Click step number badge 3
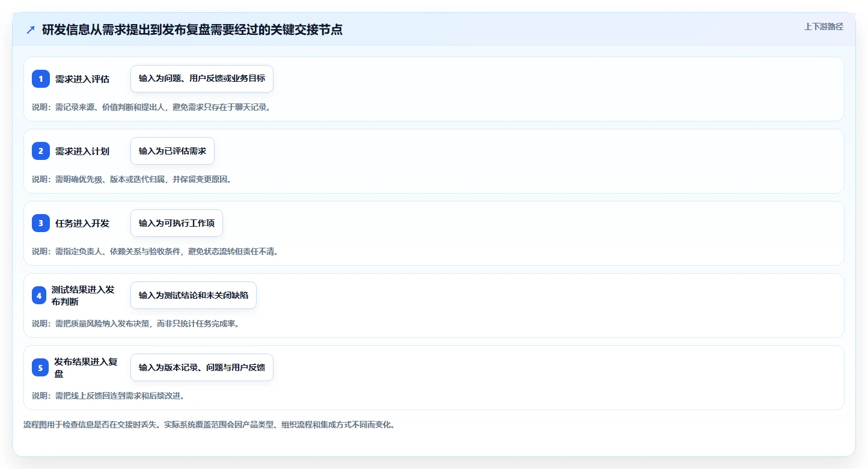Viewport: 868px width, 469px height. [41, 223]
